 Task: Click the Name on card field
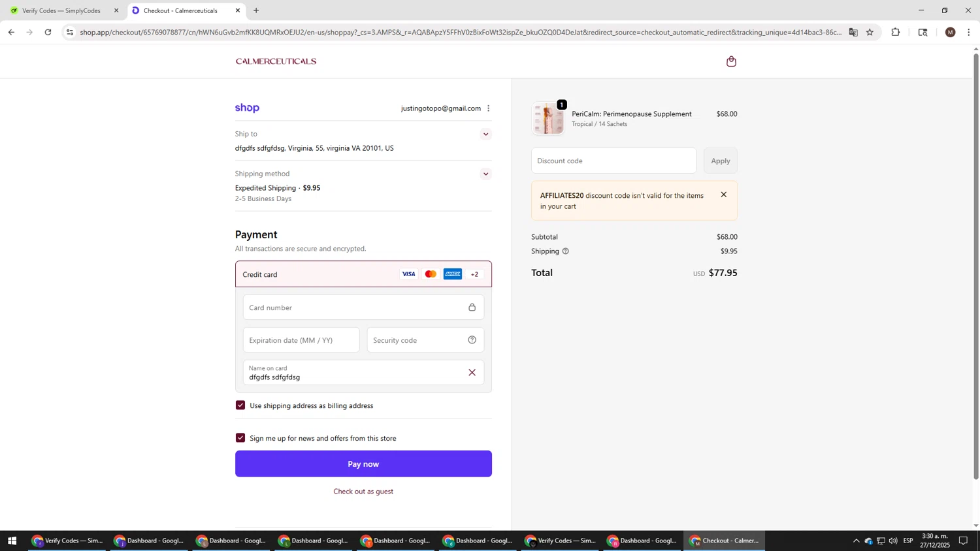pyautogui.click(x=363, y=373)
